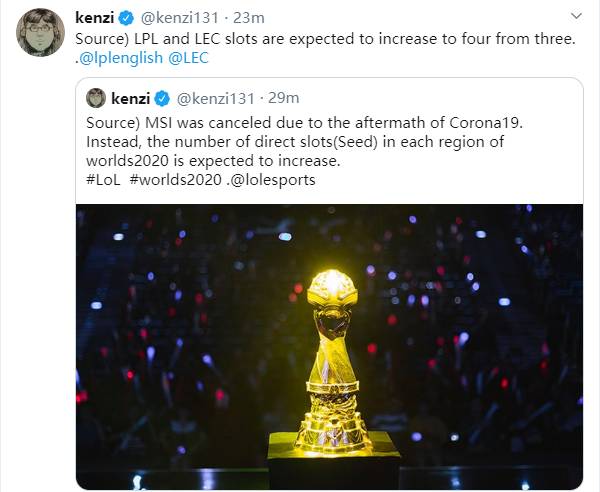Open the tweet options chevron menu
Viewport: 600px width, 492px height.
tap(575, 16)
